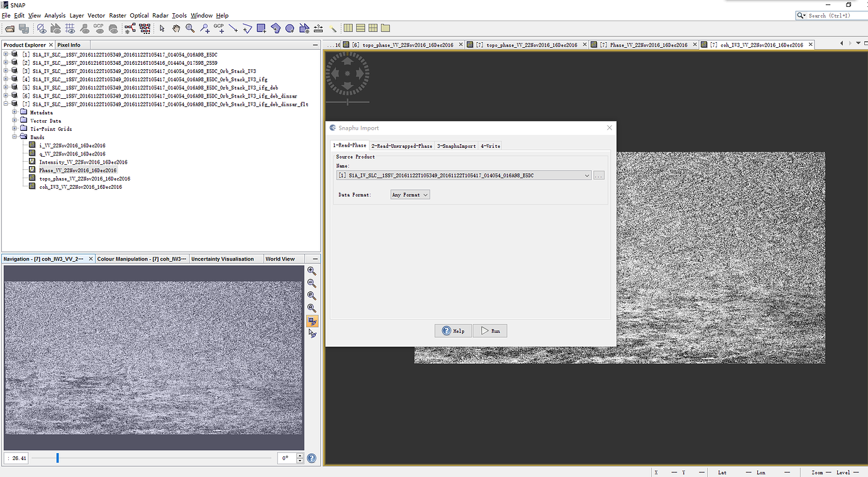Toggle GCP overlay toolbar button
Viewport: 868px width, 477px height.
click(x=99, y=28)
